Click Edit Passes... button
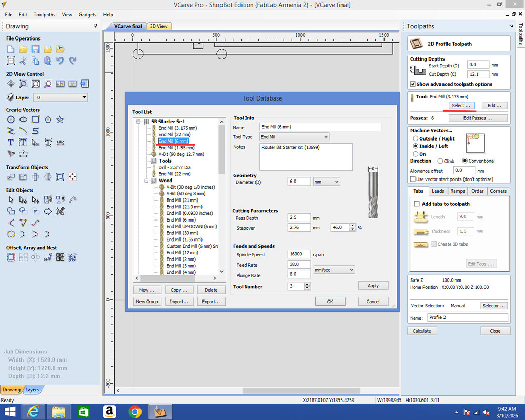This screenshot has width=525, height=420. coord(477,118)
